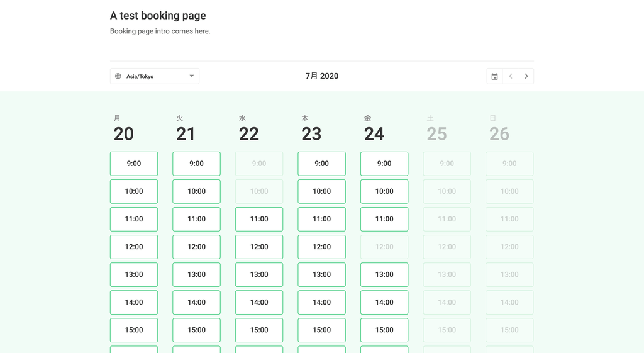
Task: Click the Tuesday 21 day header
Action: tap(186, 128)
